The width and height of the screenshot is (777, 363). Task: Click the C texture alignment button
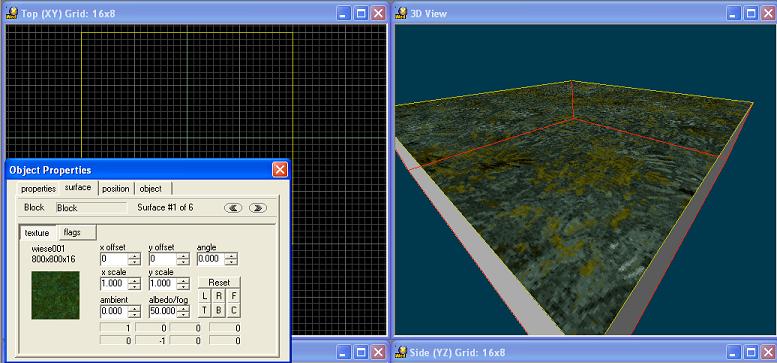(233, 311)
